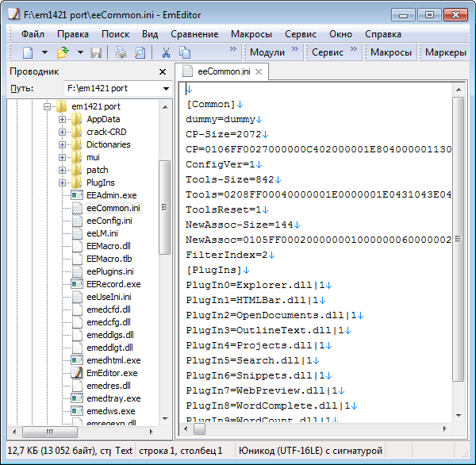
Task: Click the Copy icon in toolbar
Action: pyautogui.click(x=185, y=52)
